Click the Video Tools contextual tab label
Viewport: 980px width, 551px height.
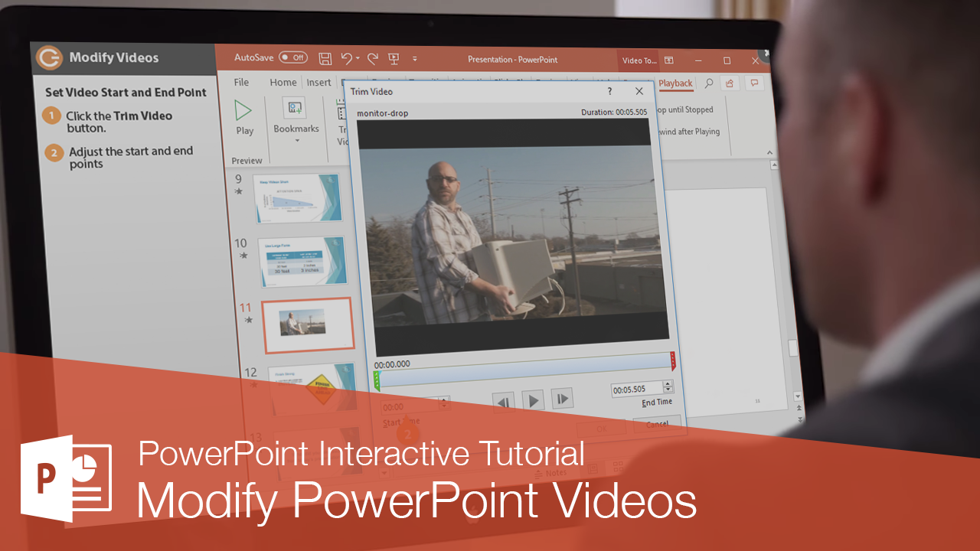639,60
